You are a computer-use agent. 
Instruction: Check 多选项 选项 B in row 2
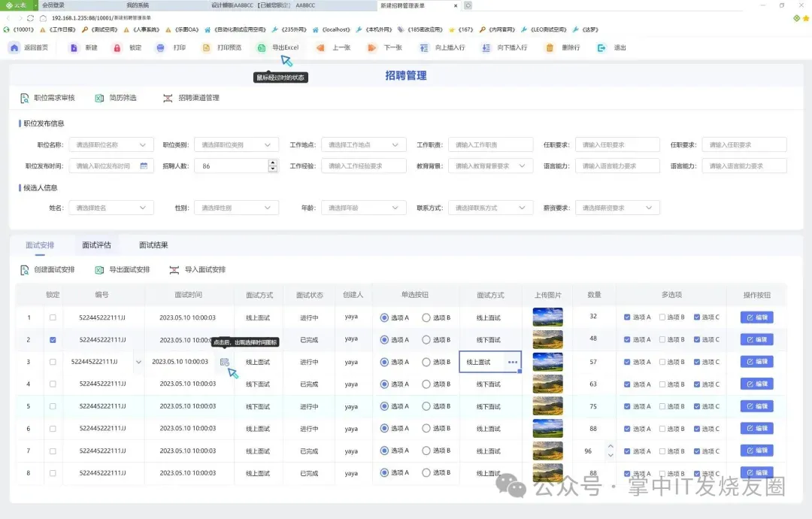[x=662, y=340]
